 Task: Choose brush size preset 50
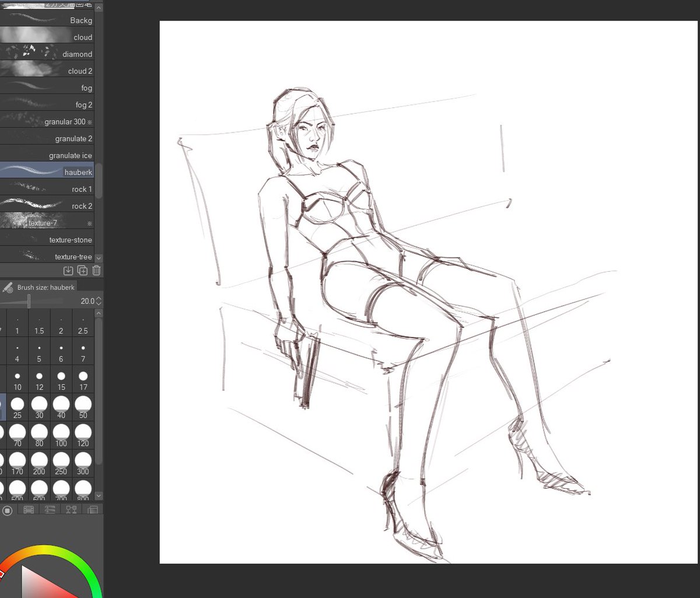pos(83,408)
